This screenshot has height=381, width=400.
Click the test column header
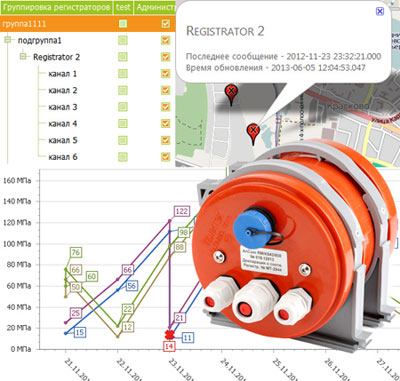(x=123, y=7)
